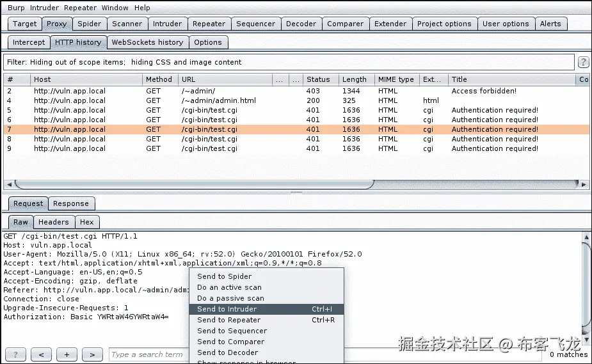Choose Do an active scan
The height and width of the screenshot is (364, 592).
(266, 287)
